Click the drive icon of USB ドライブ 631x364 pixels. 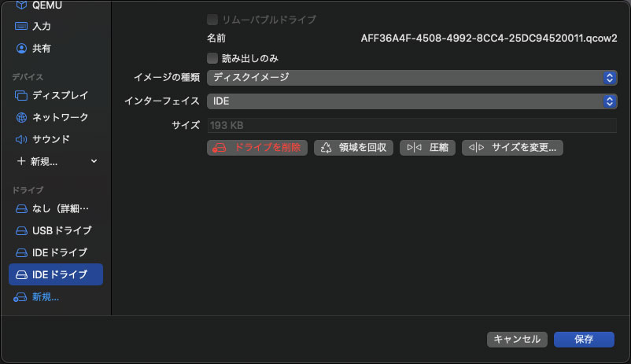tap(21, 231)
